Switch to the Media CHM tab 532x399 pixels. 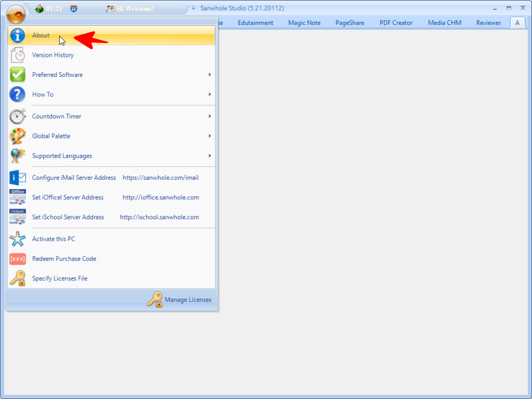click(x=445, y=22)
